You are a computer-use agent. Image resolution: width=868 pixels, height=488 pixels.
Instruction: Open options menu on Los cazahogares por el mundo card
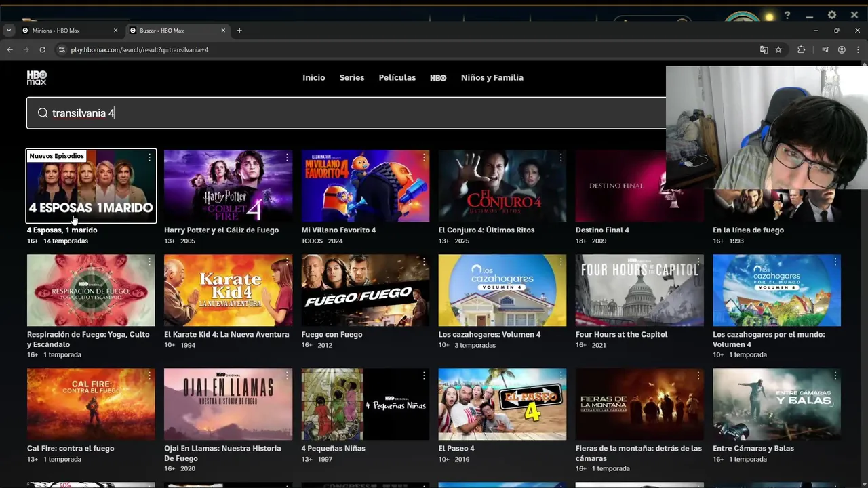pos(835,262)
